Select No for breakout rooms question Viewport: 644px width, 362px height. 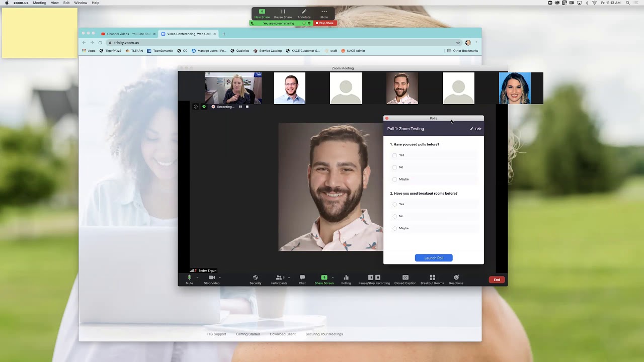(394, 216)
